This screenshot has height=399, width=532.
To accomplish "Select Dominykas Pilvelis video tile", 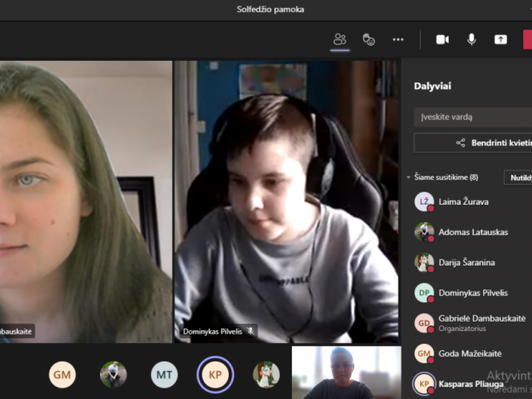I will pos(286,202).
